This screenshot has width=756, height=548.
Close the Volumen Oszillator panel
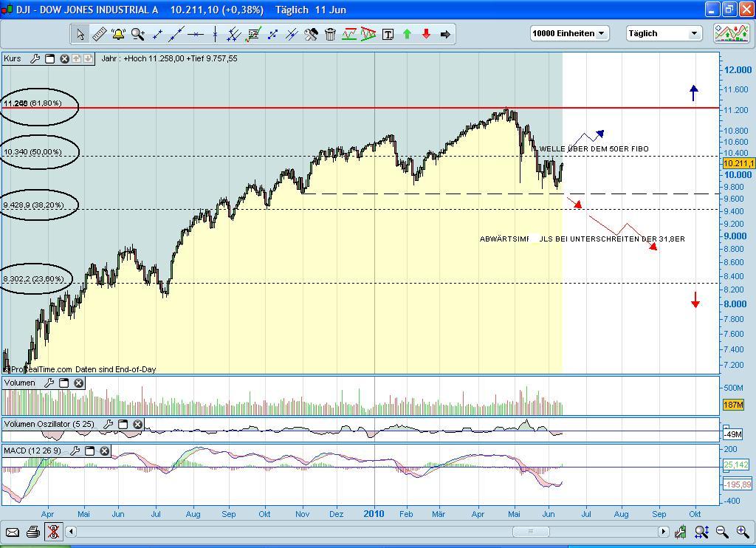click(138, 424)
